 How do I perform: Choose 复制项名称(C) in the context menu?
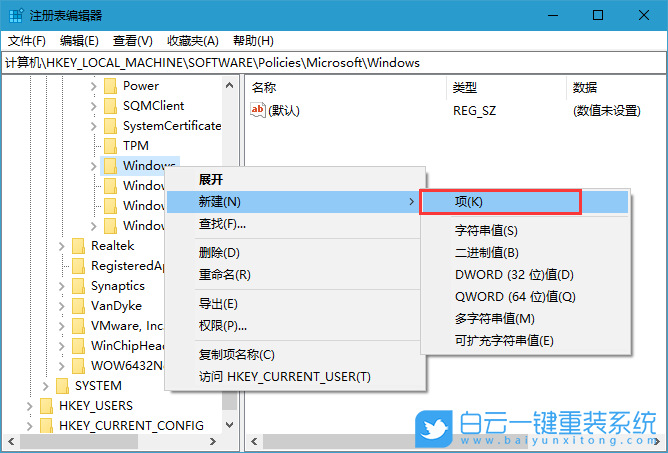296,355
